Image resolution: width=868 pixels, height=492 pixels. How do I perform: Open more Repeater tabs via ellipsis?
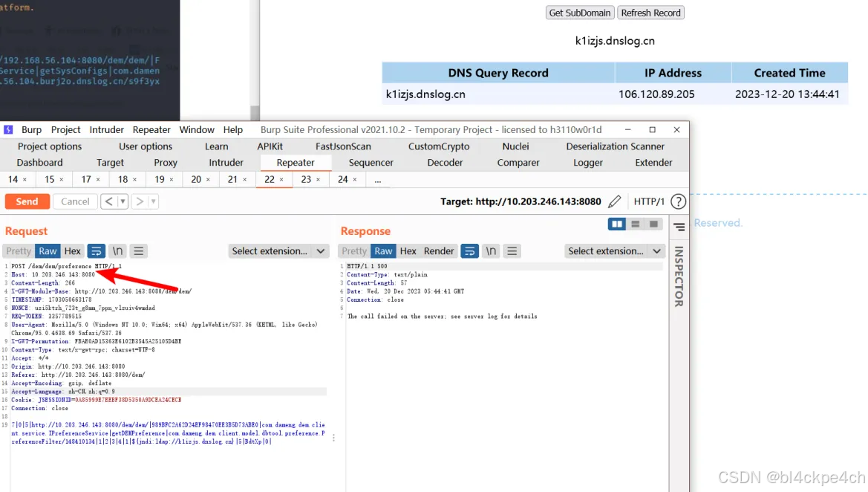[377, 180]
